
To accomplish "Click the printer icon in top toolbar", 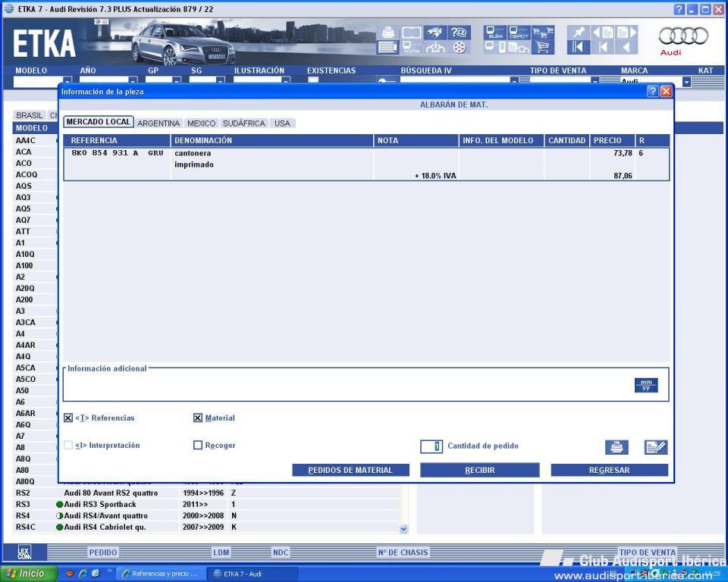I will tap(388, 32).
